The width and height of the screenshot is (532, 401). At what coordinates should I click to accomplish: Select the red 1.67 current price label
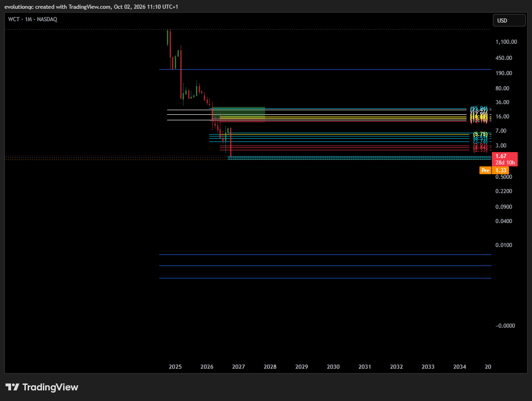(x=504, y=159)
